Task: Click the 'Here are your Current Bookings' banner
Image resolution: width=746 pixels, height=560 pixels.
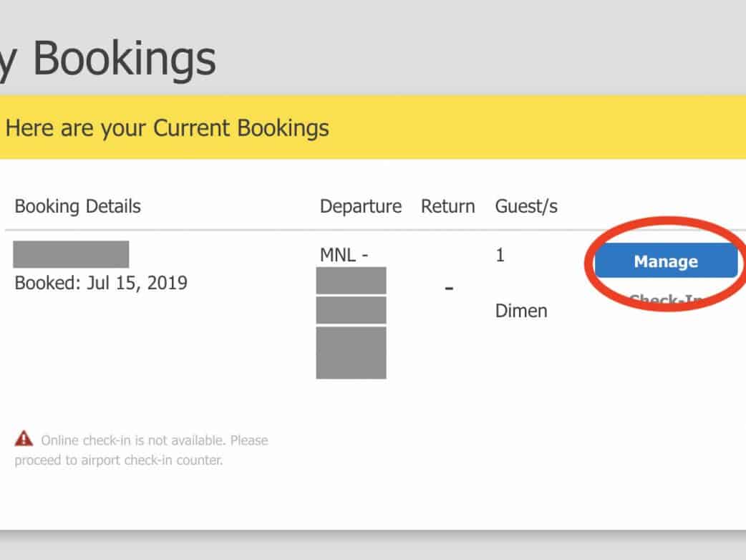Action: tap(167, 128)
